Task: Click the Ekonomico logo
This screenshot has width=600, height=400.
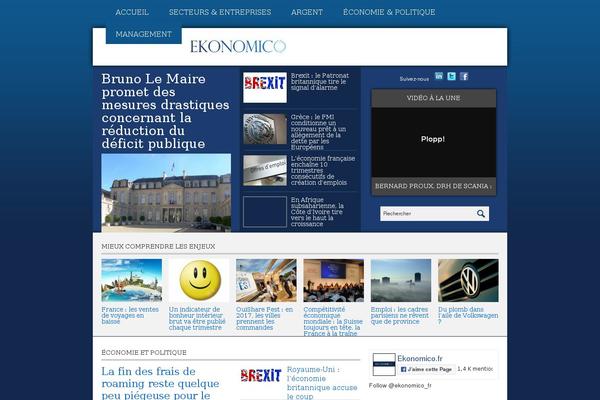Action: (x=238, y=47)
